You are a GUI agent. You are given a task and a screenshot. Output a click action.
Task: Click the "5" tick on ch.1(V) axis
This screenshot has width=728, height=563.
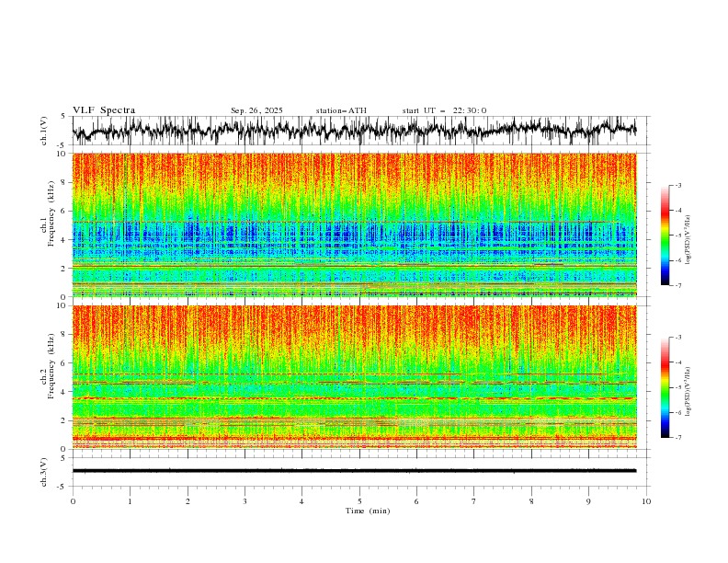click(63, 116)
